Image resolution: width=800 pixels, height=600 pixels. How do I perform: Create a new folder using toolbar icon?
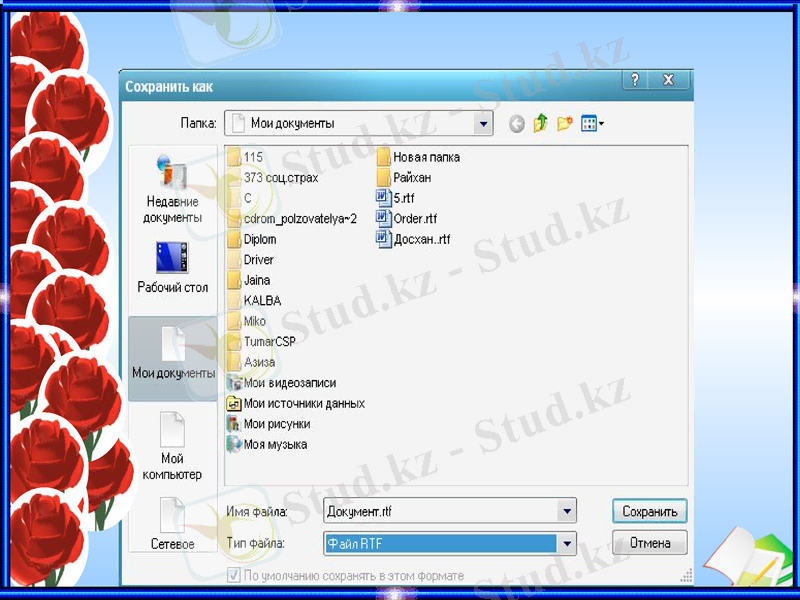[x=565, y=124]
